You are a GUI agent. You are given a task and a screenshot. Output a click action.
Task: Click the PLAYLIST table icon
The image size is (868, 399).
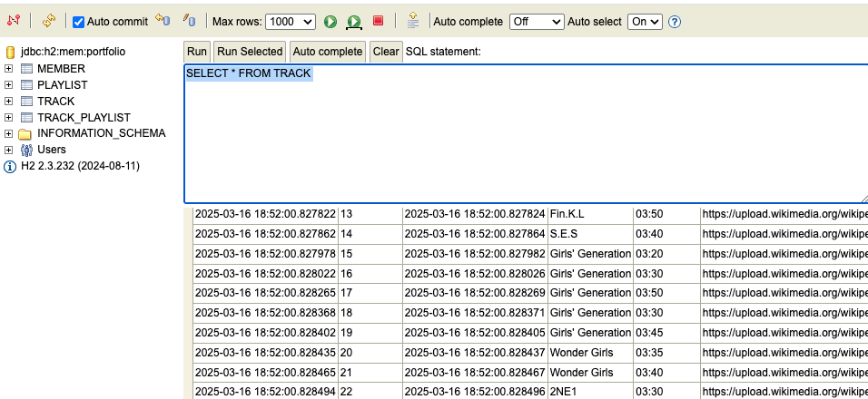26,85
